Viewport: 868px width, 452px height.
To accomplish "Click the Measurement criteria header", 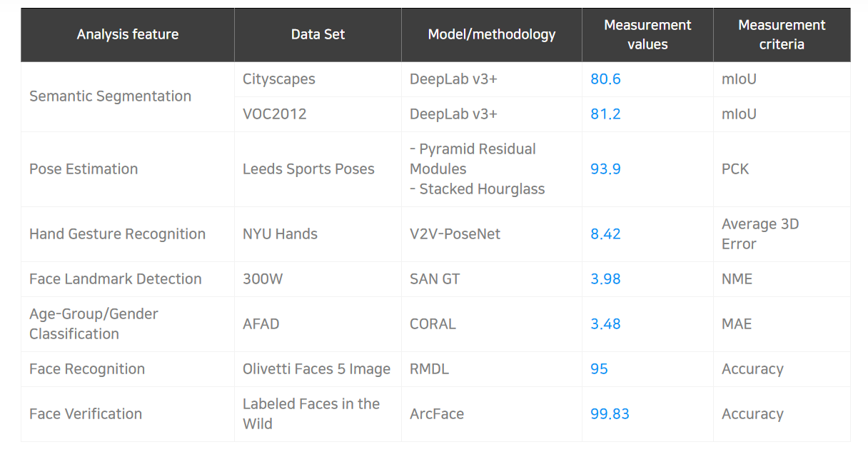I will click(782, 34).
